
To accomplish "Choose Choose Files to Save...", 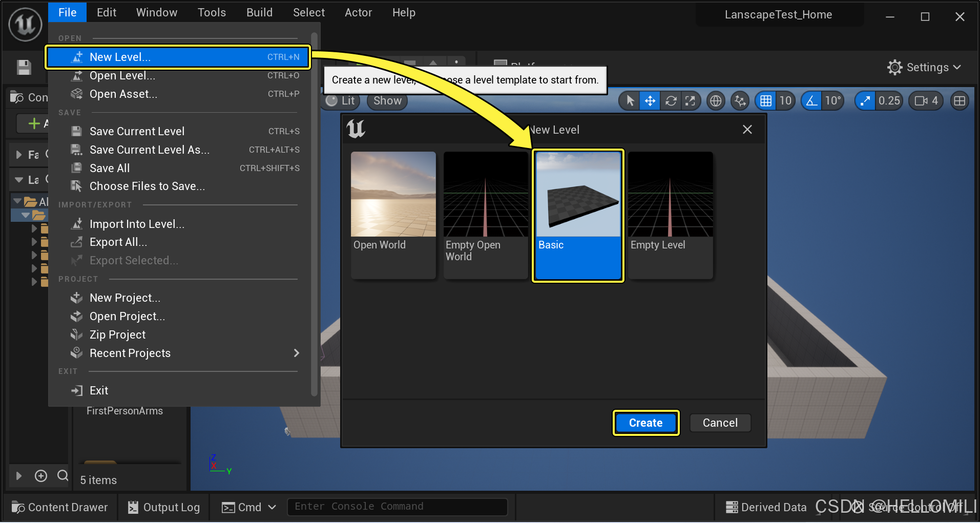I will [x=179, y=186].
